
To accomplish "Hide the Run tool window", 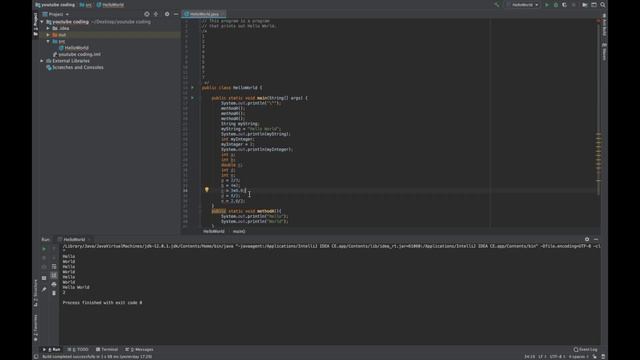I will click(x=596, y=240).
